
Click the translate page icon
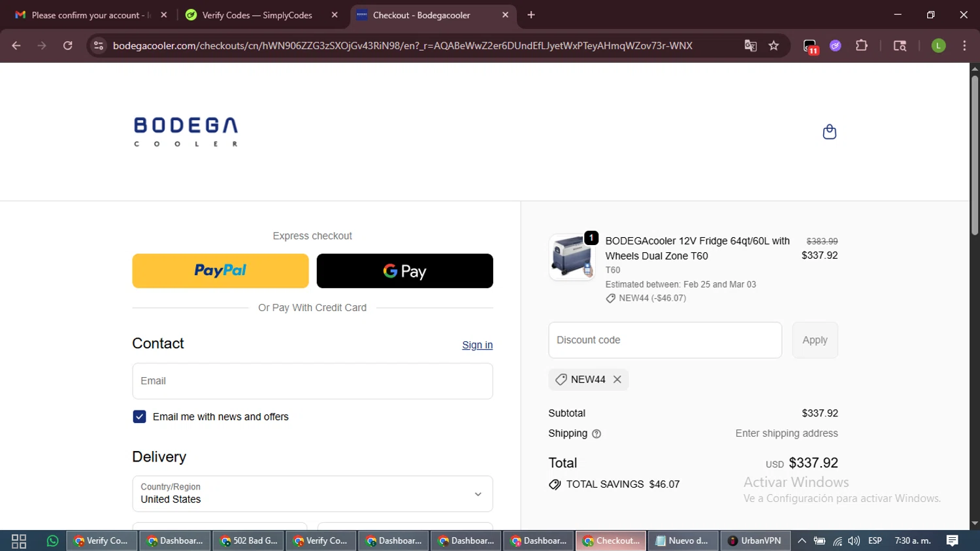(x=751, y=46)
